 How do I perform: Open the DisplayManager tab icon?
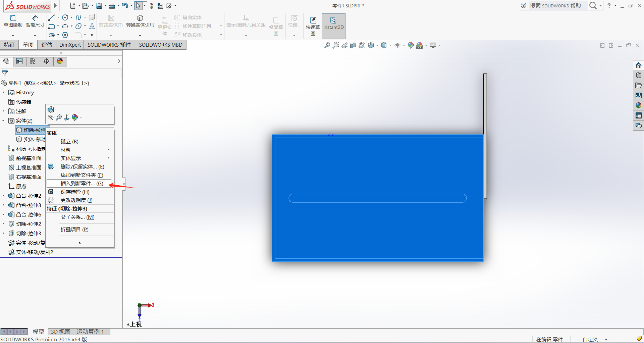click(60, 61)
